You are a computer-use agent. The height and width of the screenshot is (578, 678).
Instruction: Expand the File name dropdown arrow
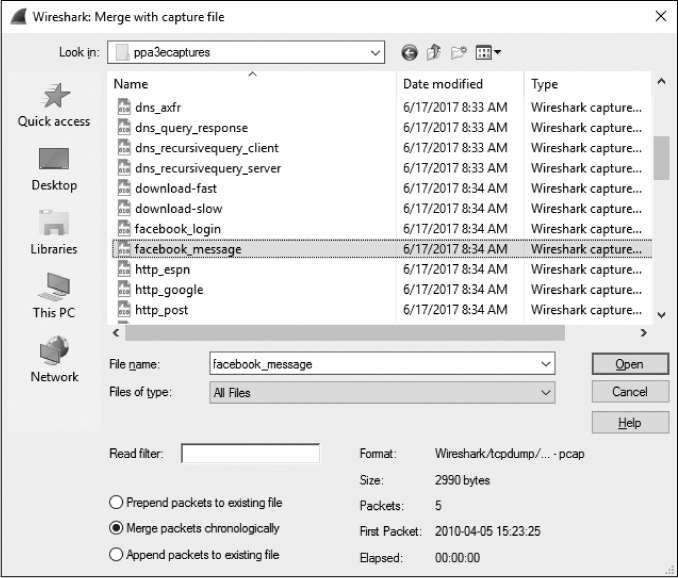click(x=546, y=364)
